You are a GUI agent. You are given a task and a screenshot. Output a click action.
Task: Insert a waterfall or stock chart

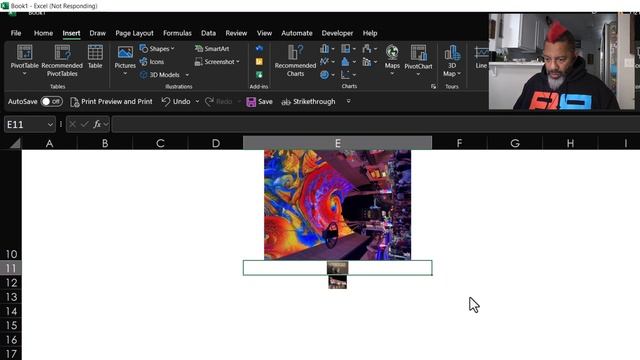(x=369, y=49)
